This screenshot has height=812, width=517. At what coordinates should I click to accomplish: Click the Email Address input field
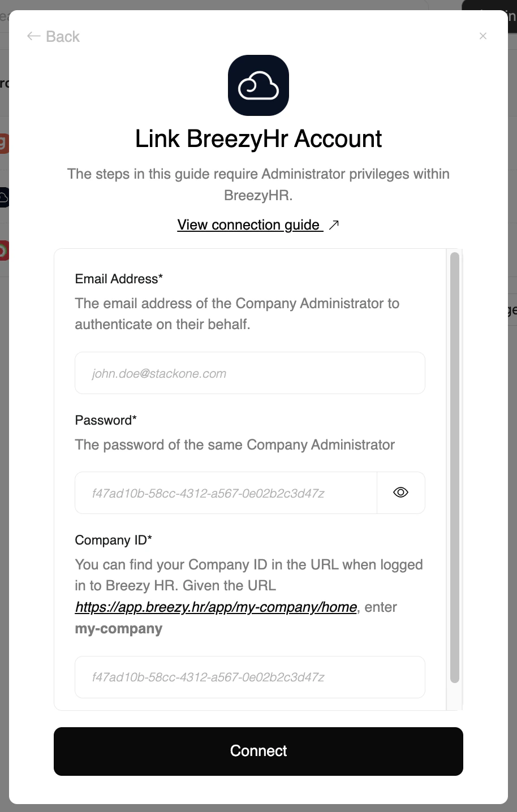pos(249,373)
